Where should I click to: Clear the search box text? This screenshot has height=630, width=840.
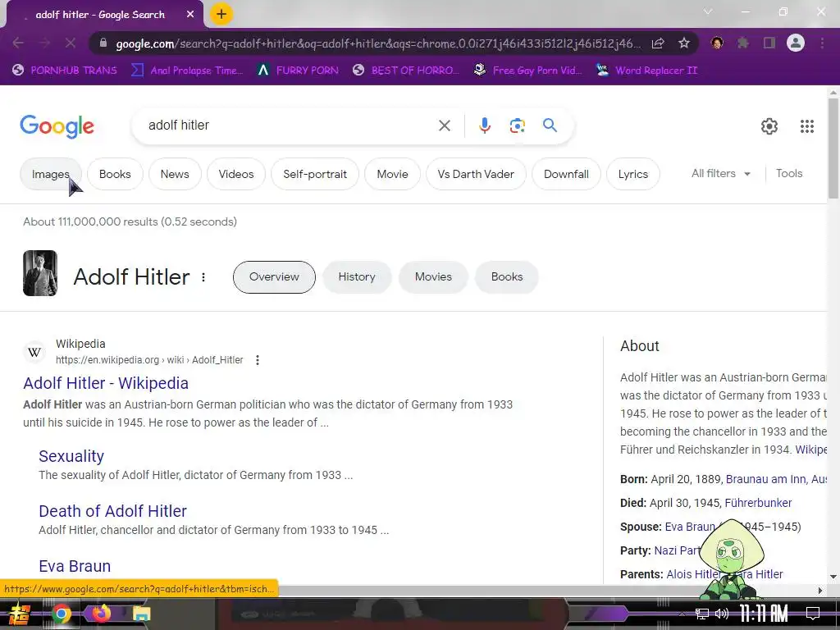[x=444, y=126]
